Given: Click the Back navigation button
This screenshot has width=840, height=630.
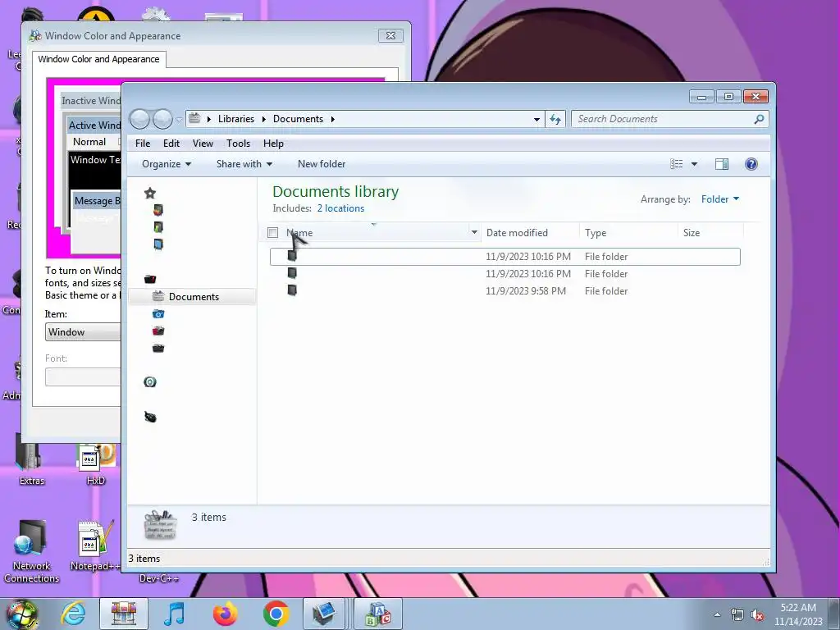Looking at the screenshot, I should coord(139,119).
